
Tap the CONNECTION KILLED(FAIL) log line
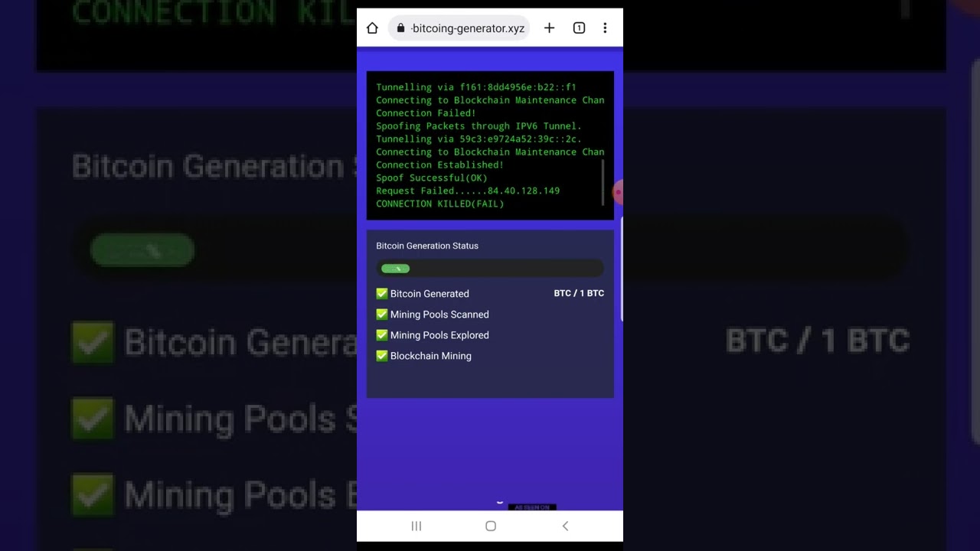pos(439,204)
